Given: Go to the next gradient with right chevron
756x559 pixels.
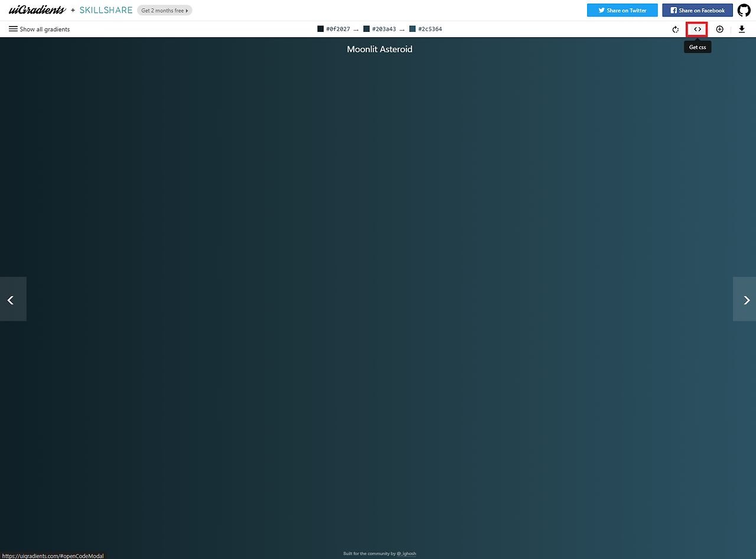Looking at the screenshot, I should 745,299.
